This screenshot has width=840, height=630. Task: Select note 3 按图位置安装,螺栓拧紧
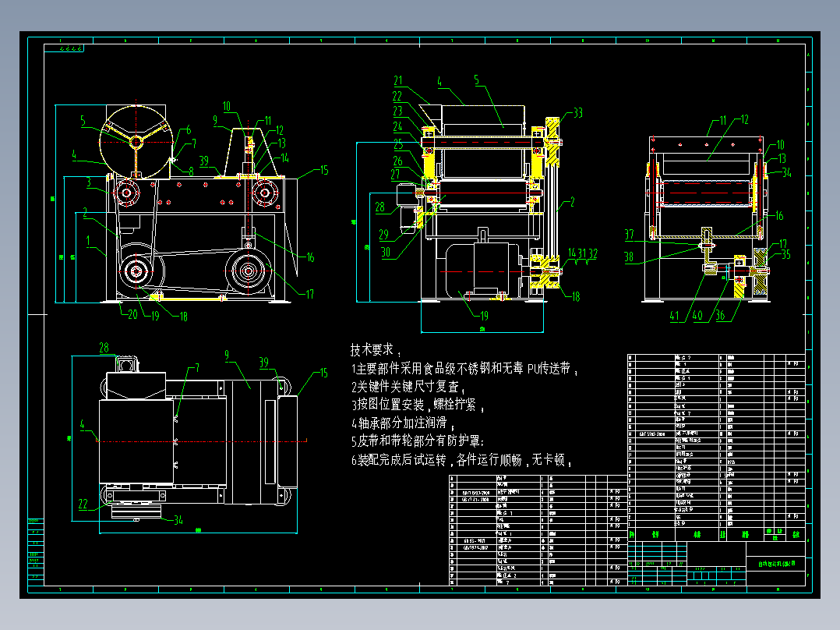(x=418, y=405)
